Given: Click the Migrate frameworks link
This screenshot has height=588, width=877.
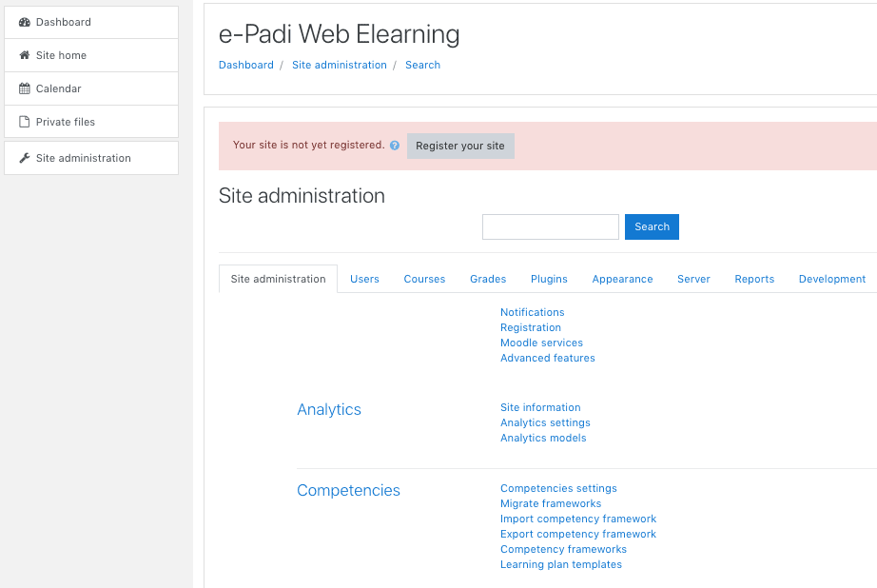Looking at the screenshot, I should [551, 503].
